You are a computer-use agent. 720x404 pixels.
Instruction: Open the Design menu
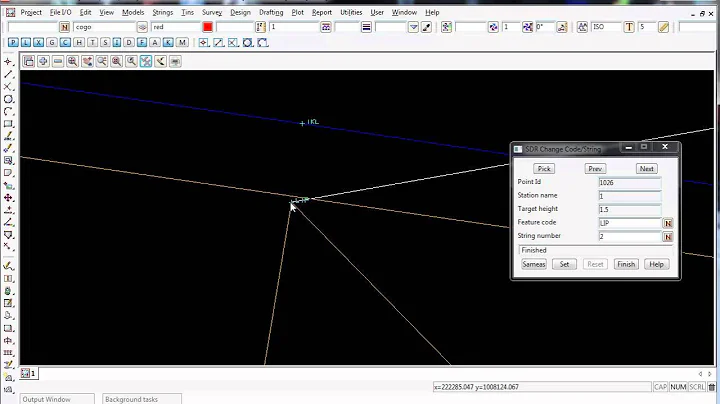(240, 12)
